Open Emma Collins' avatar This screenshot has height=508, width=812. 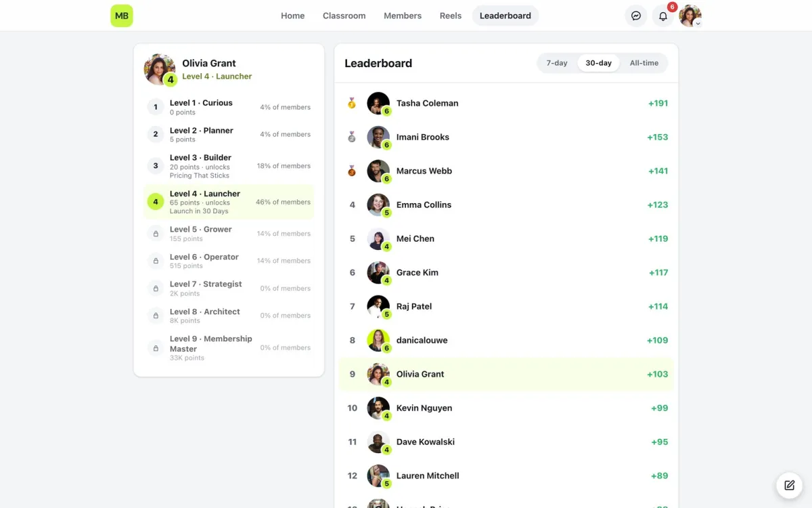click(x=378, y=205)
